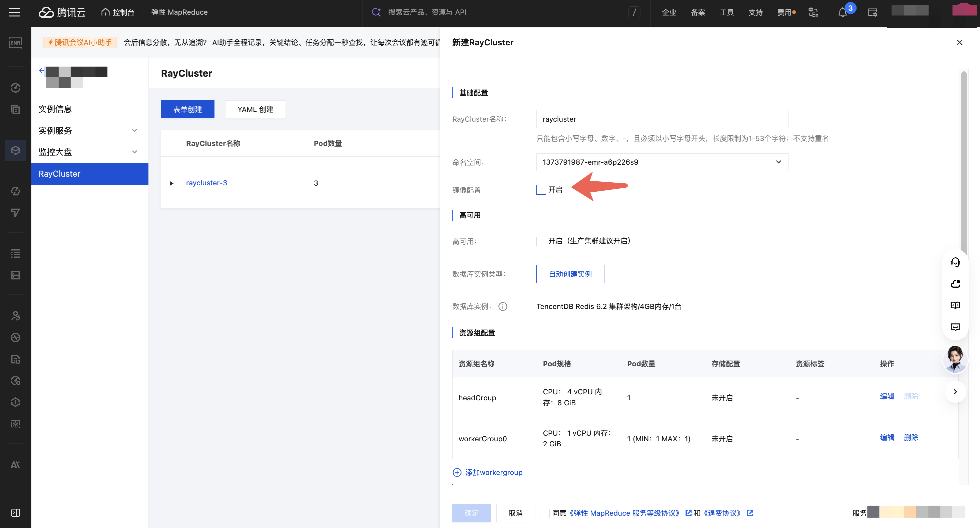Open the 企业 top menu

pos(669,12)
